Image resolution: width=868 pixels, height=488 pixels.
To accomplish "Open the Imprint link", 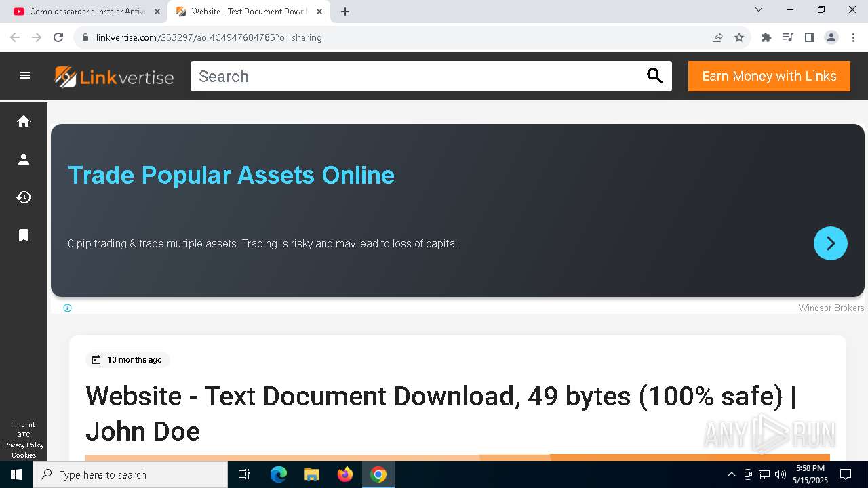I will tap(24, 425).
